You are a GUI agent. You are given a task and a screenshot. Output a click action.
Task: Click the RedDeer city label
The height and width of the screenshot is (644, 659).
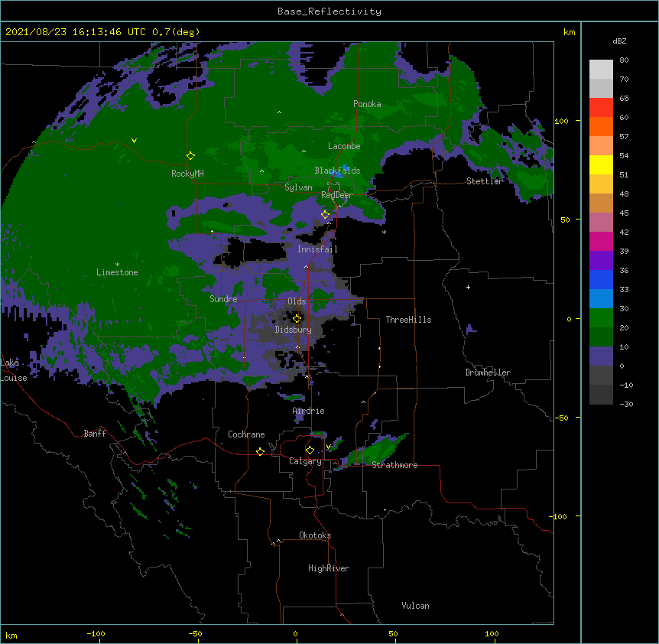pyautogui.click(x=337, y=195)
